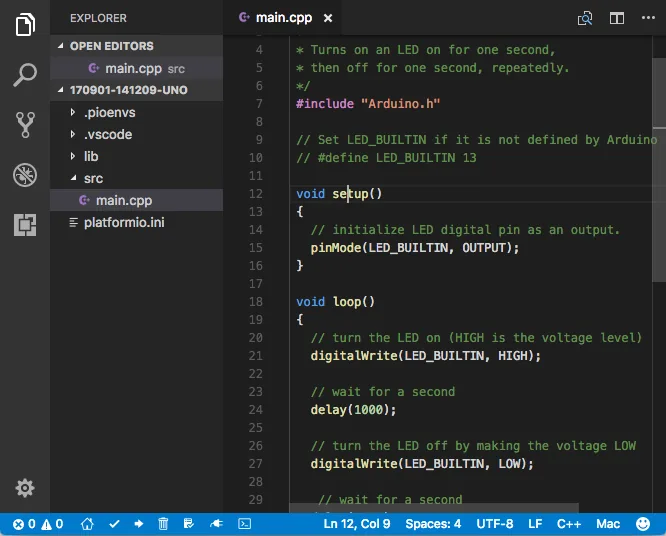Image resolution: width=666 pixels, height=536 pixels.
Task: Open PlatformIO Serial Monitor plug icon
Action: (x=216, y=524)
